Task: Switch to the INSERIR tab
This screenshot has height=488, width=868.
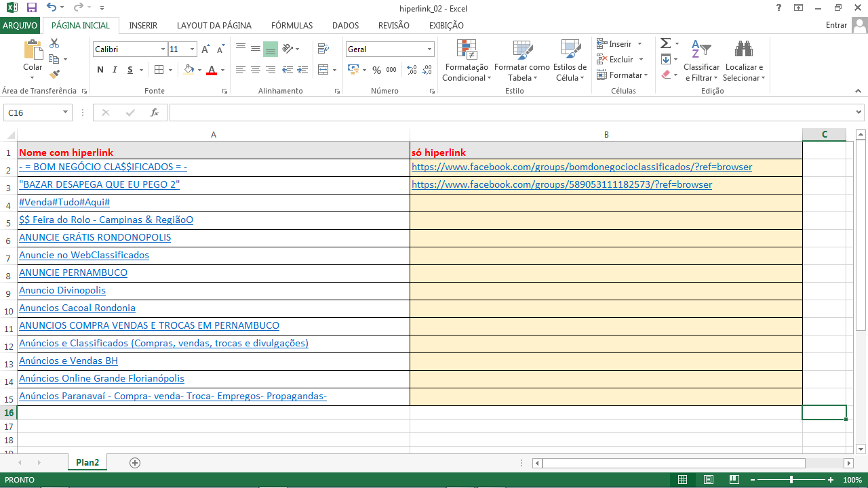Action: coord(143,26)
